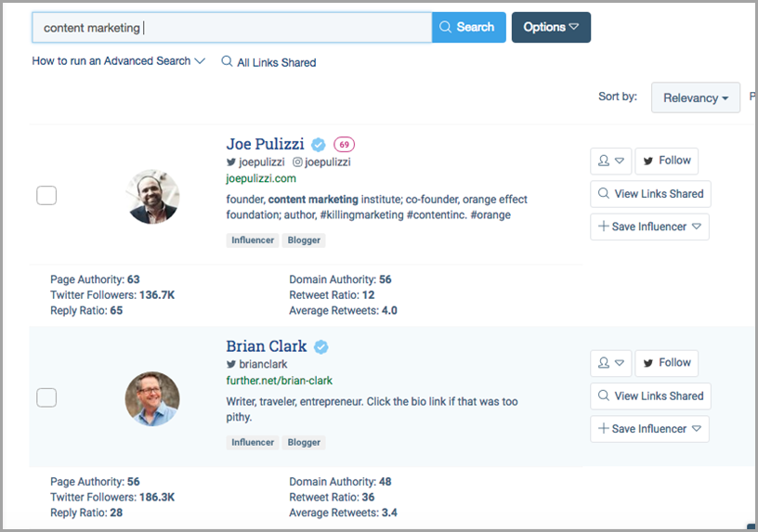The image size is (758, 532).
Task: Open joepulizzi Instagram handle
Action: coord(322,162)
